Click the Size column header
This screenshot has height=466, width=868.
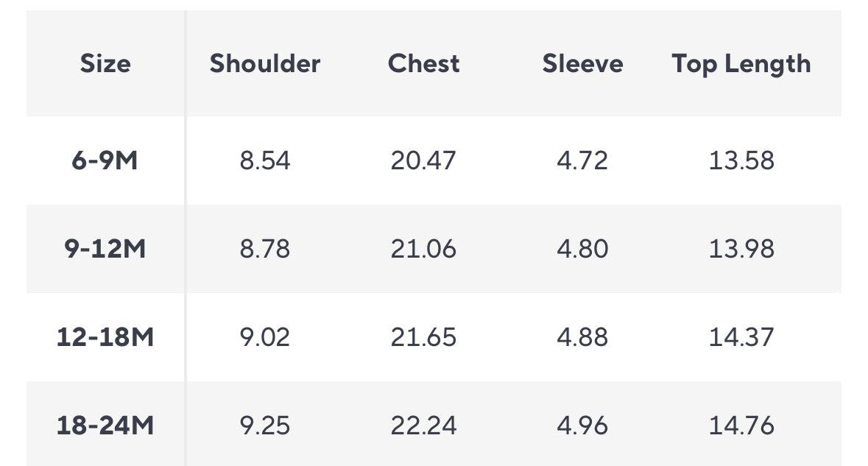click(x=105, y=64)
